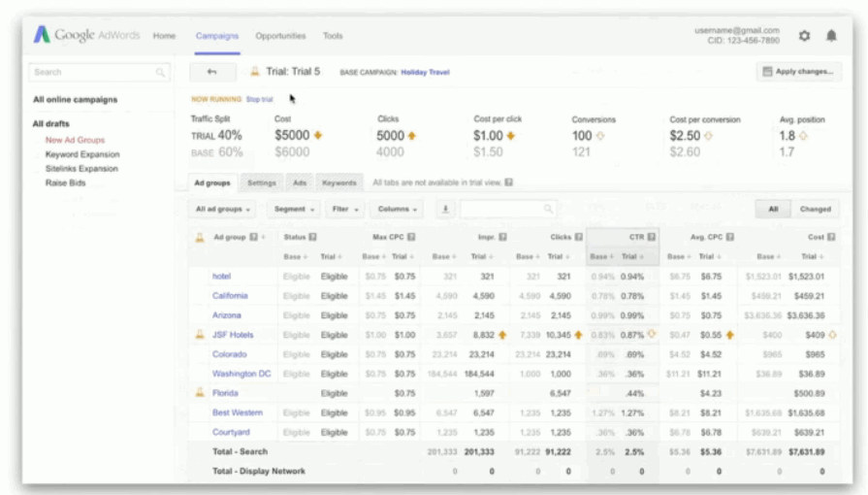The image size is (868, 495).
Task: Open the Best Western ad group
Action: coord(238,412)
